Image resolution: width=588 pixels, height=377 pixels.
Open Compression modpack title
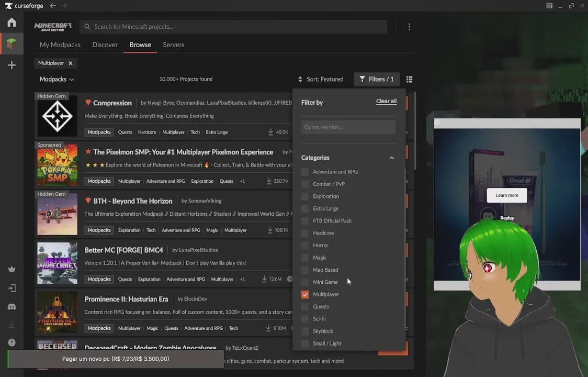[x=112, y=103]
